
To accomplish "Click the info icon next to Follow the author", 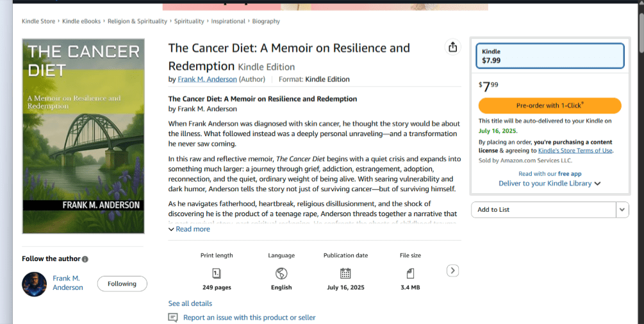I will point(85,259).
